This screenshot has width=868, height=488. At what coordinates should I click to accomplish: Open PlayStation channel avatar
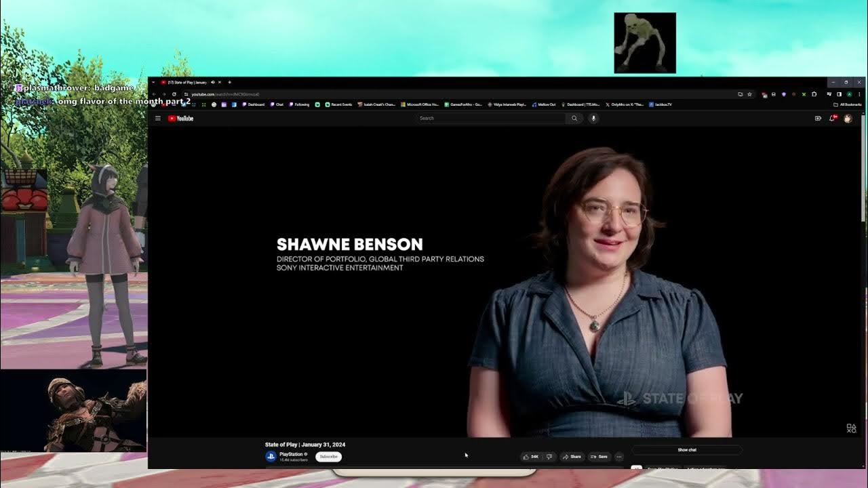click(x=271, y=456)
